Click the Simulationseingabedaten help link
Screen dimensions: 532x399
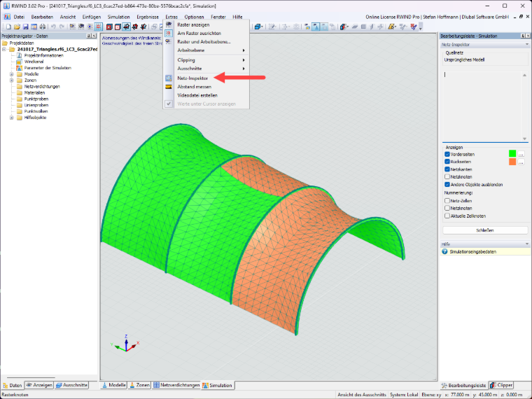(x=472, y=252)
